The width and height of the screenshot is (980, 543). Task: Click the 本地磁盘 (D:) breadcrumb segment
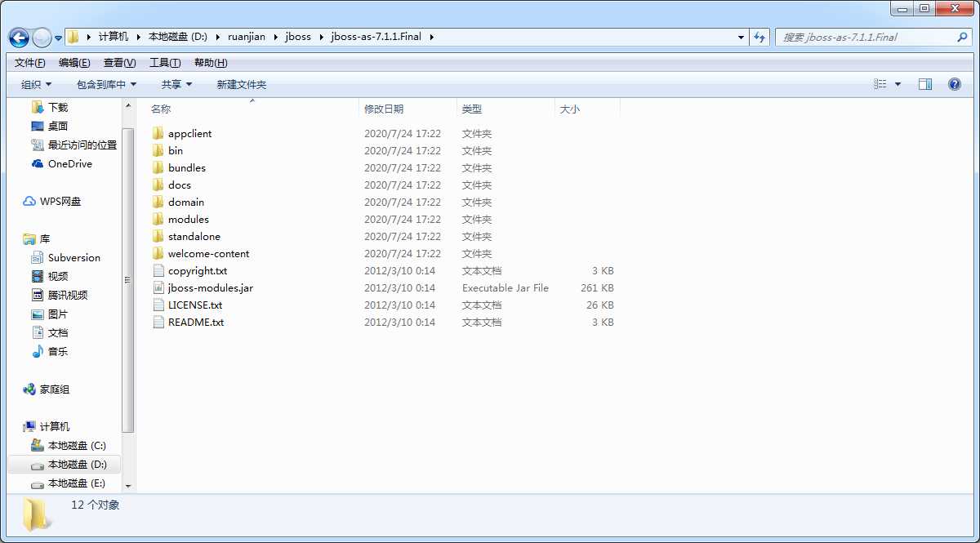[x=178, y=37]
